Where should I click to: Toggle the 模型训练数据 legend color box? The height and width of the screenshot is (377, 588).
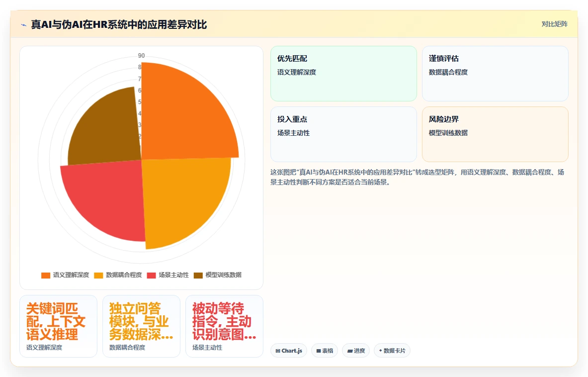pyautogui.click(x=198, y=276)
